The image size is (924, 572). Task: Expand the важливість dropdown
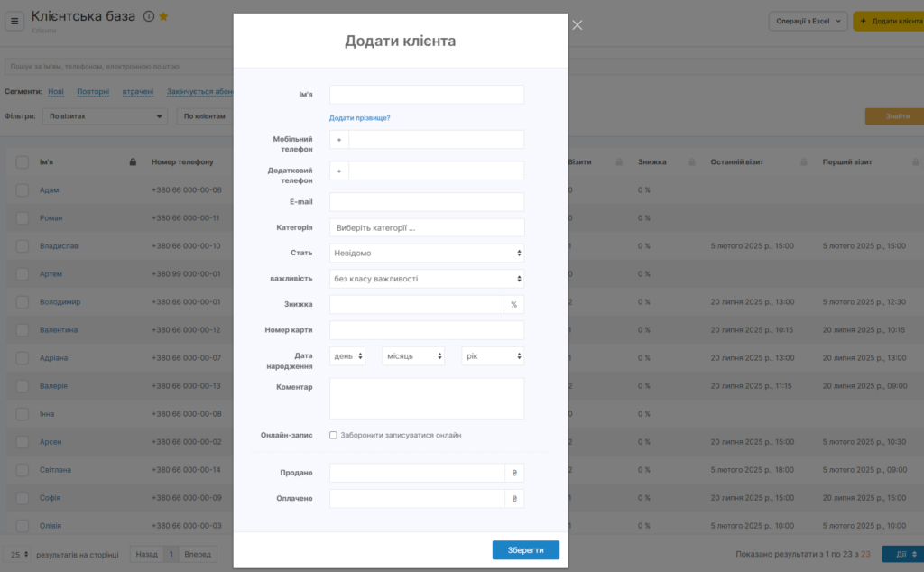426,280
